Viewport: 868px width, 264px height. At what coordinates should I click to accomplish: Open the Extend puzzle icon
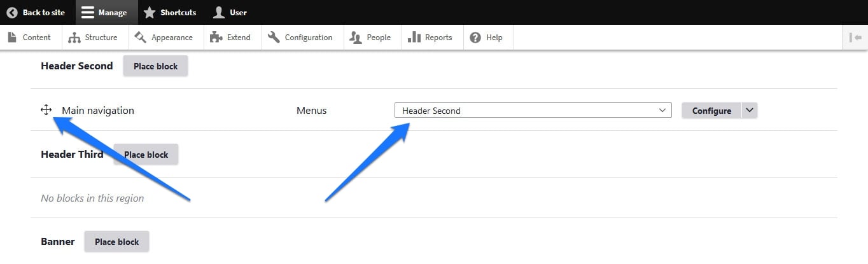pyautogui.click(x=216, y=38)
